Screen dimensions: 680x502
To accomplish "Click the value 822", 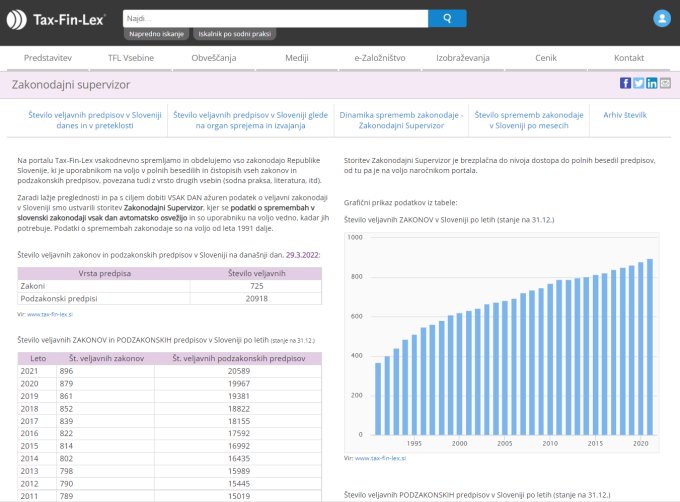I will [66, 434].
